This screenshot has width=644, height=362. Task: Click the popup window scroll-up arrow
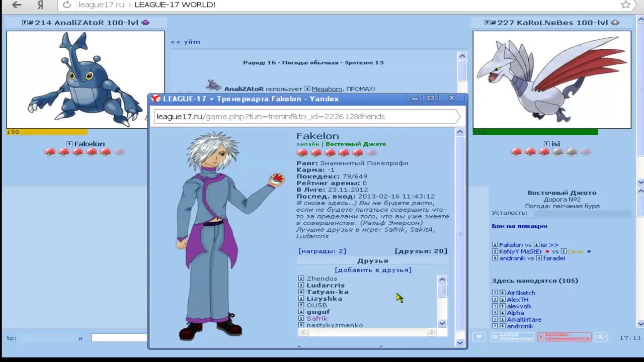click(x=460, y=132)
